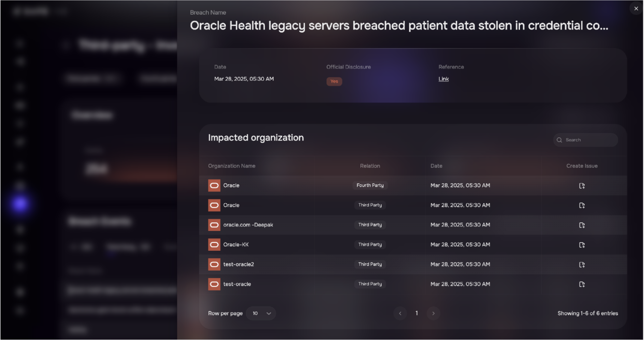The width and height of the screenshot is (644, 342).
Task: Click the Date column header in table
Action: [436, 166]
